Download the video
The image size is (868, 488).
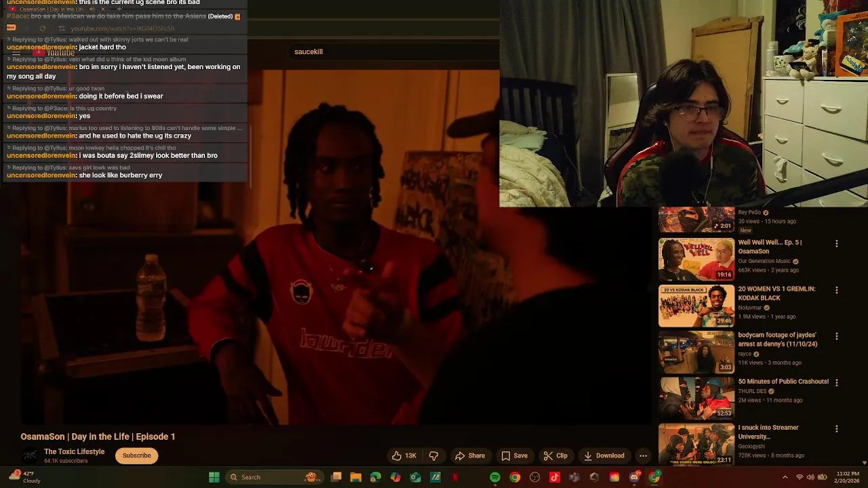pos(604,455)
